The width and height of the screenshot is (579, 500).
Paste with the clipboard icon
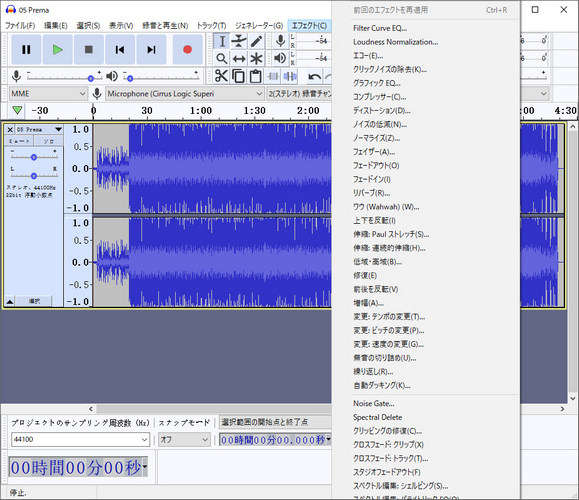255,76
